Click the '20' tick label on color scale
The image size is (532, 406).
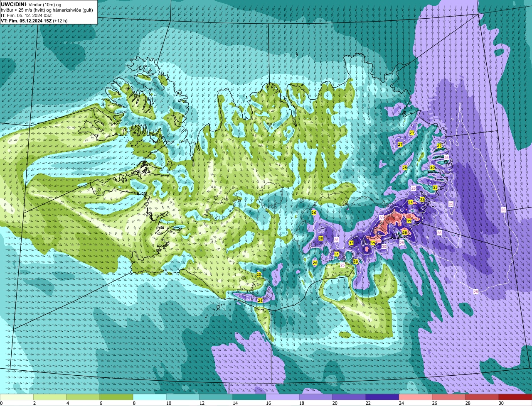pyautogui.click(x=335, y=403)
